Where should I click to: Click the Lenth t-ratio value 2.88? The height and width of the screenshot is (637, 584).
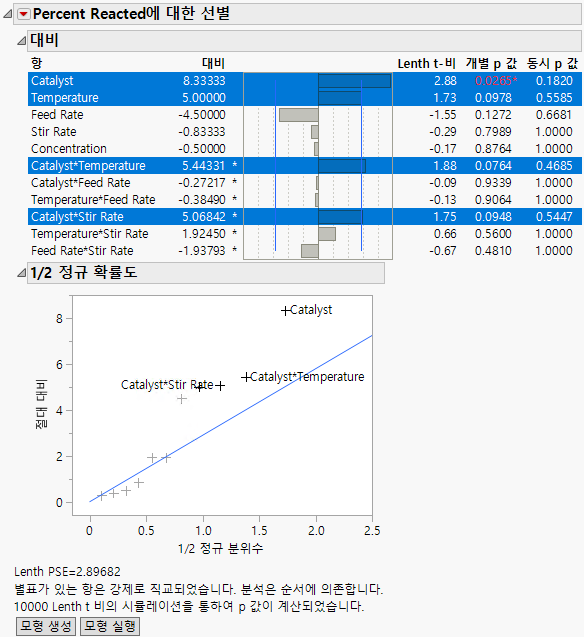(445, 80)
